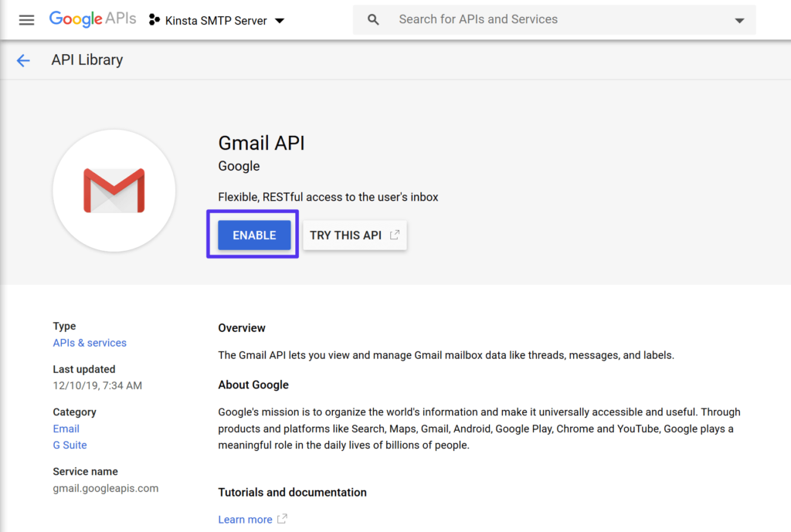Open the Email category link

point(66,429)
